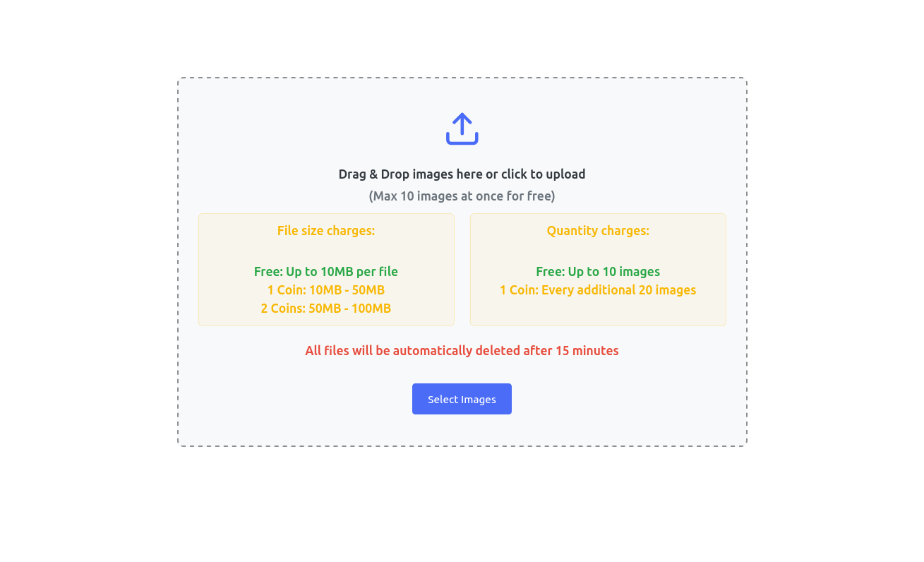Click the empty space below Select Images
The height and width of the screenshot is (562, 924).
[x=462, y=431]
